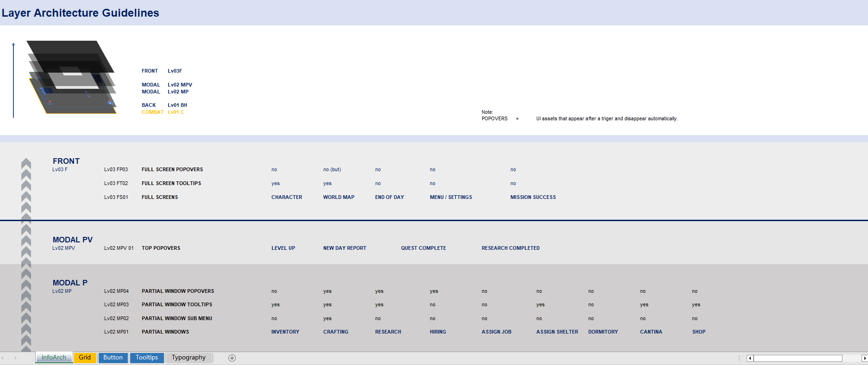Add a new sheet with plus icon
Screen dimensions: 868x365
[232, 358]
